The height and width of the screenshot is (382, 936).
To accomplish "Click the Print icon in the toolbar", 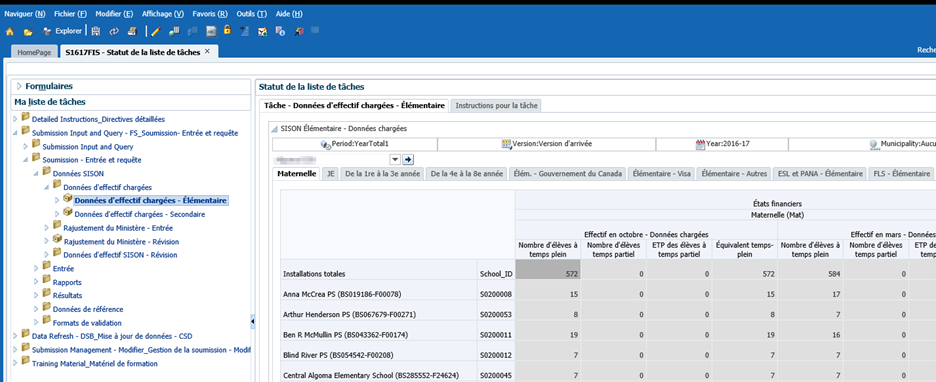I will point(132,32).
